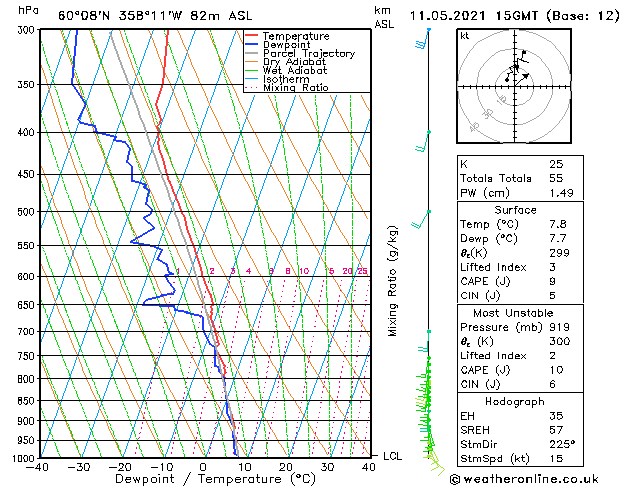Click the weatheronline.co.uk copyright text
The height and width of the screenshot is (486, 629).
tap(524, 479)
